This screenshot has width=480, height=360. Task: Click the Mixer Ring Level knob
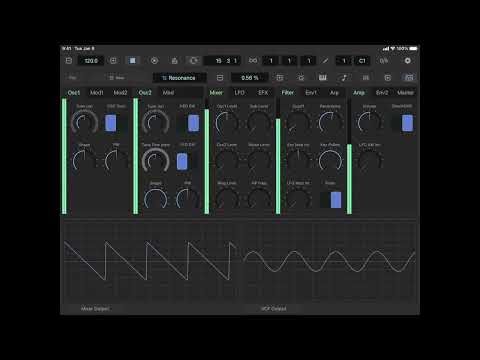coord(227,199)
